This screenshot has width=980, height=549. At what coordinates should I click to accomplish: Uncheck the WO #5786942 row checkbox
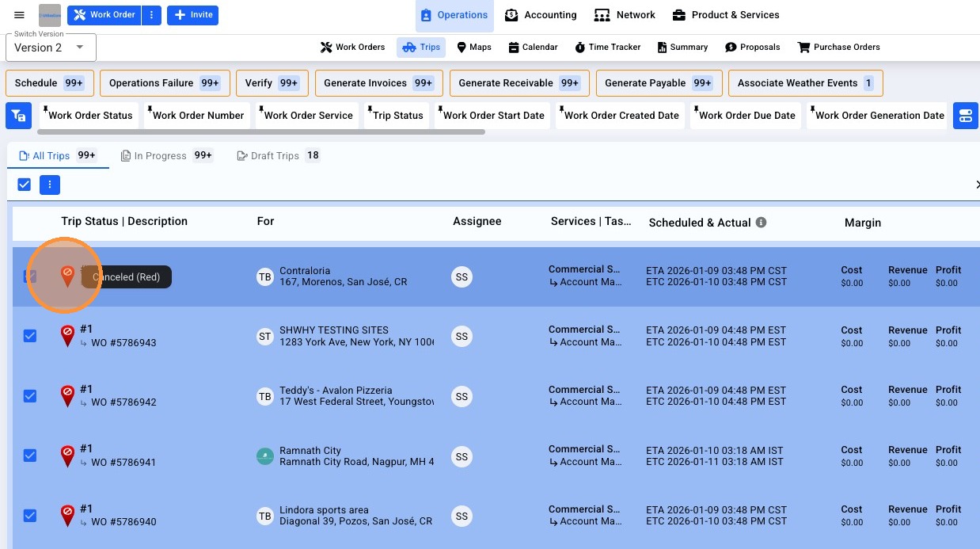pyautogui.click(x=30, y=396)
